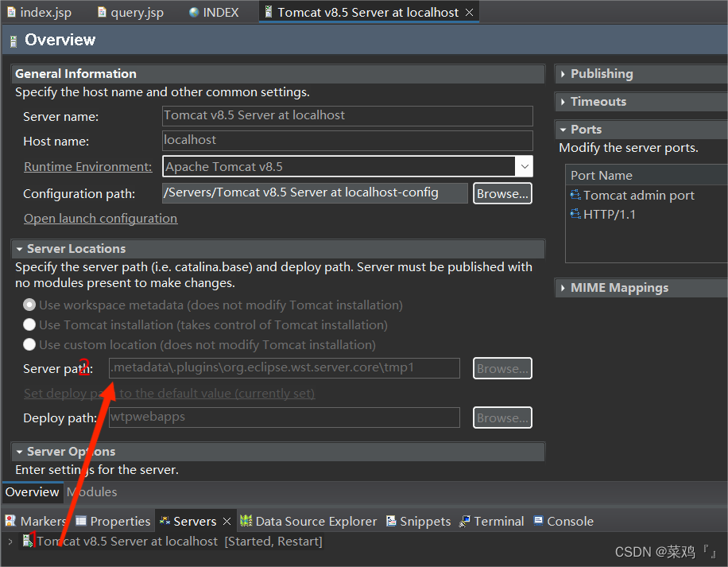This screenshot has height=567, width=728.
Task: Open launch configuration link
Action: [100, 218]
